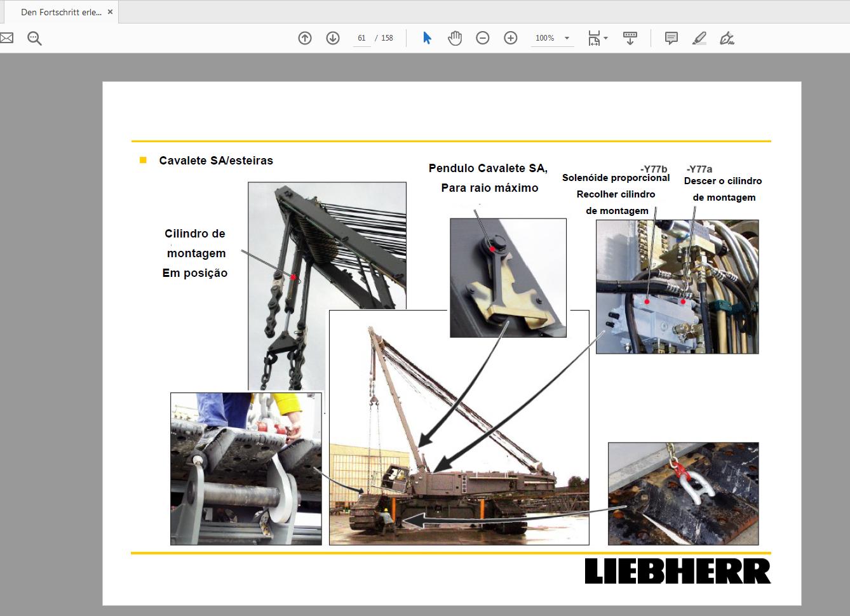Screen dimensions: 850x616
Task: Close the Den Fortschritt document tab
Action: pos(110,11)
